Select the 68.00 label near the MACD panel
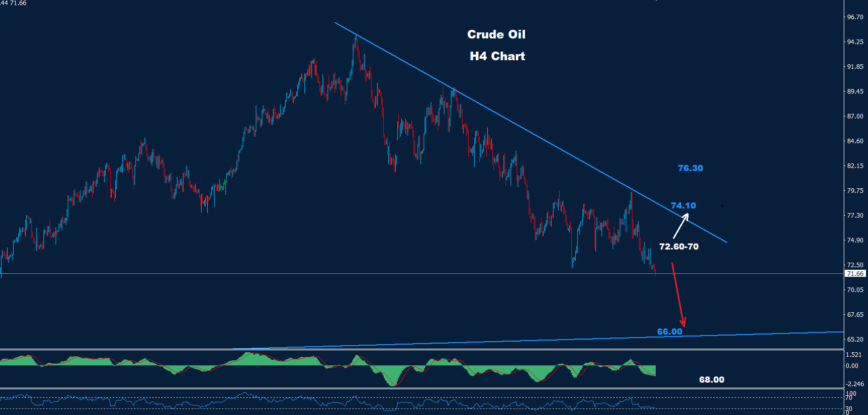Screen dimensions: 868x415 (x=711, y=380)
